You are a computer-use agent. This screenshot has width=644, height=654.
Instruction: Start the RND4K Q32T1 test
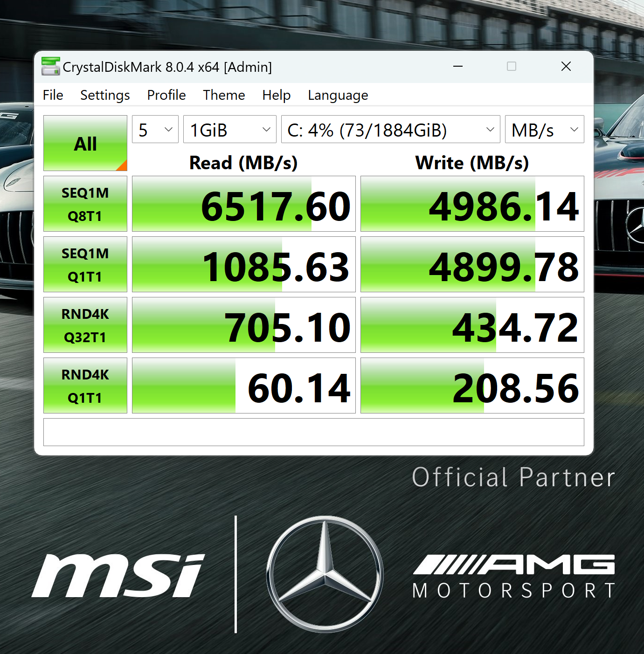[85, 325]
